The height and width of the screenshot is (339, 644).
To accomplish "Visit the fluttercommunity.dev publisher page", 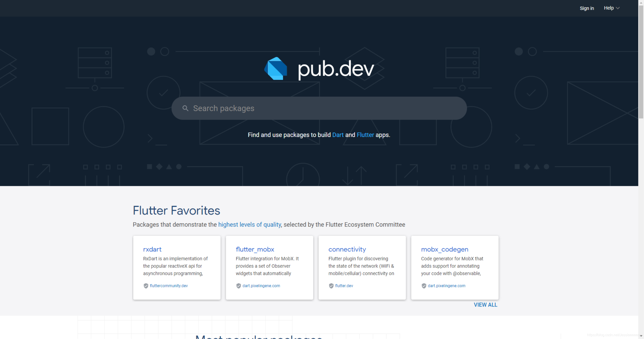I will pyautogui.click(x=169, y=286).
